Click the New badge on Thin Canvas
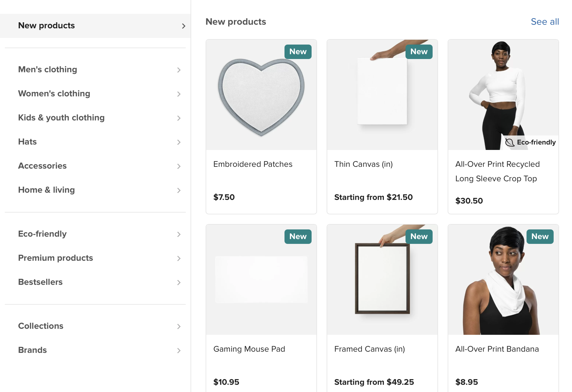Screen dimensions: 572x392 [x=419, y=52]
